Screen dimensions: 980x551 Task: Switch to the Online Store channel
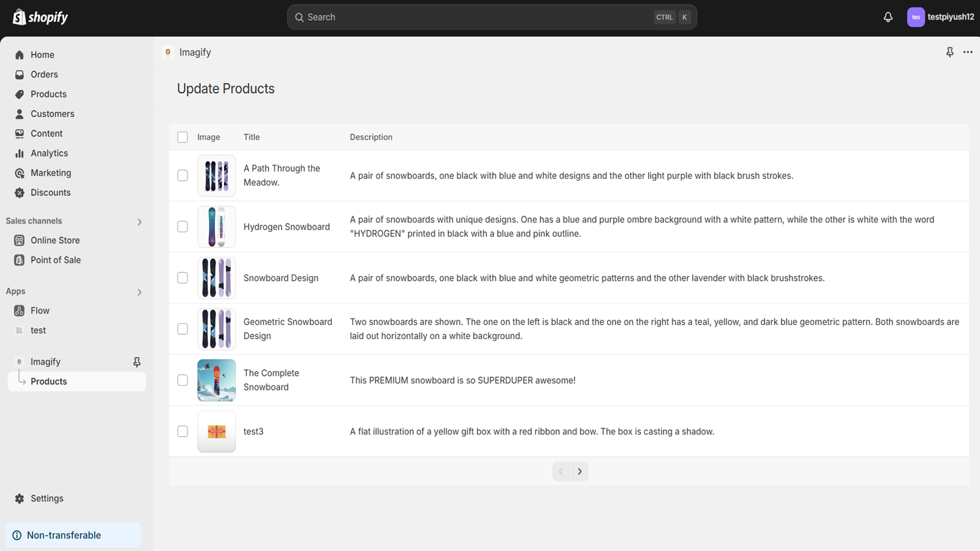(x=55, y=240)
